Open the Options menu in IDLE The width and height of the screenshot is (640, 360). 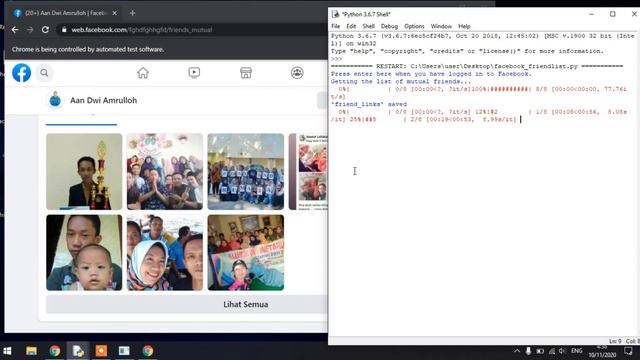point(414,26)
